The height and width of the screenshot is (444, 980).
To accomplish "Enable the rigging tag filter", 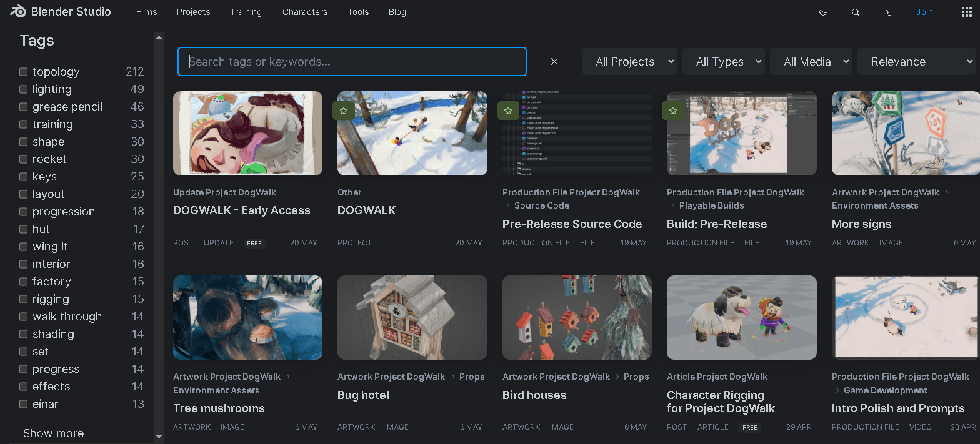I will coord(23,299).
